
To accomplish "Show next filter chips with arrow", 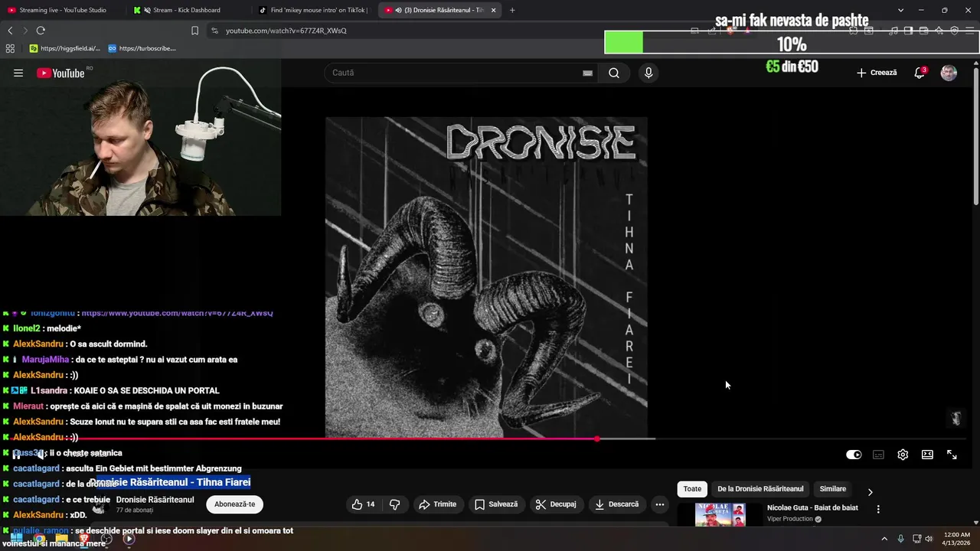I will tap(870, 491).
